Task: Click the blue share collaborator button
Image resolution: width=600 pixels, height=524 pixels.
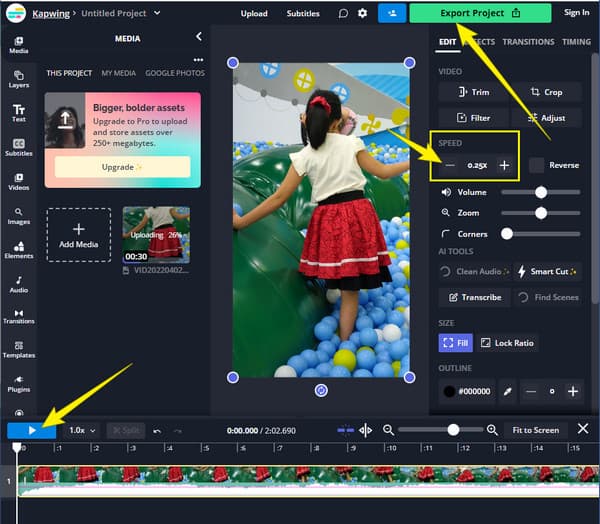Action: pos(392,13)
